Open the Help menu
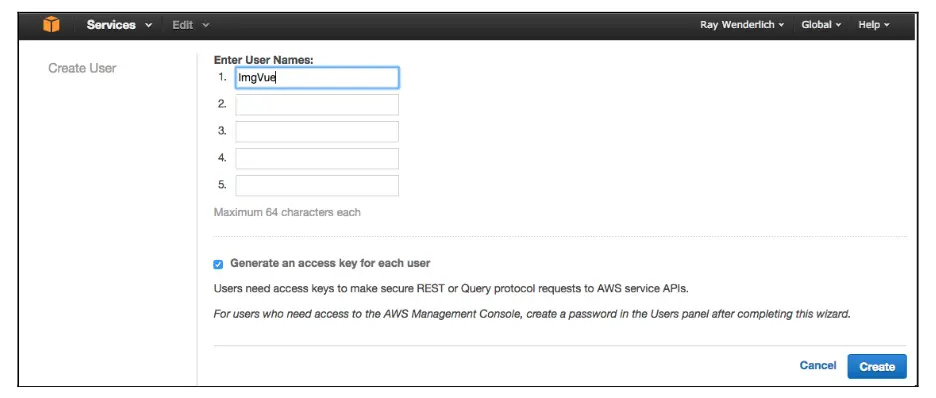Image resolution: width=936 pixels, height=398 pixels. tap(874, 25)
